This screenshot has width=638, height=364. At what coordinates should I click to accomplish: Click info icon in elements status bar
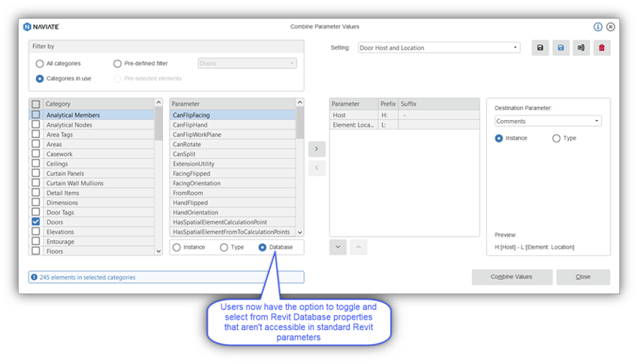pyautogui.click(x=35, y=277)
